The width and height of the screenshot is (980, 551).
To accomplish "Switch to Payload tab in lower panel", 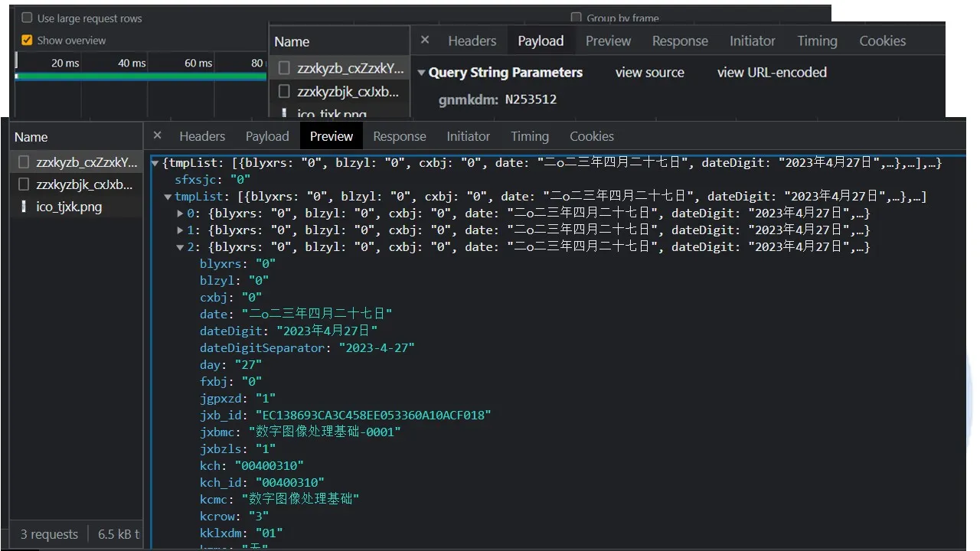I will point(267,136).
